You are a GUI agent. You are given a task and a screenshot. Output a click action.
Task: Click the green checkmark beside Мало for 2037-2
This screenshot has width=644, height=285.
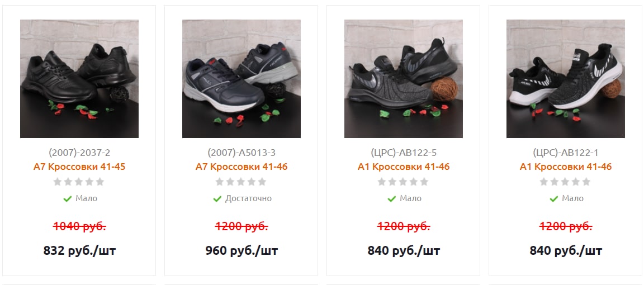67,199
